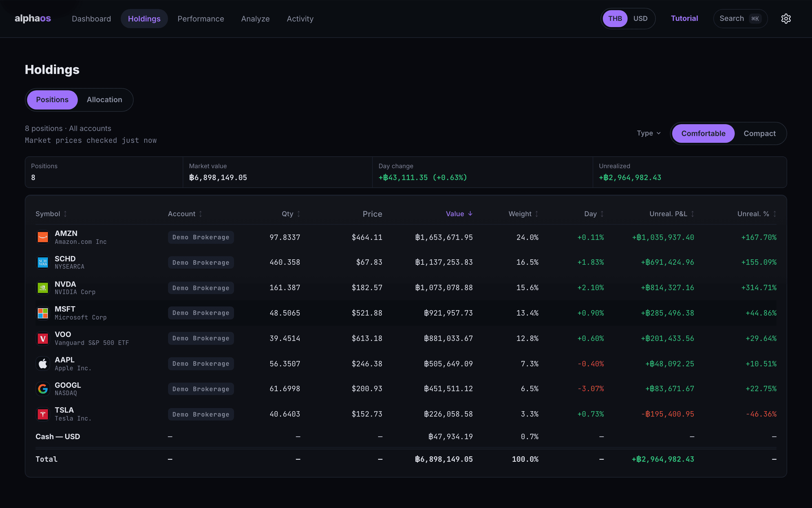Screen dimensions: 812x508
Task: Click Cash value ฿47,934.19
Action: [x=451, y=436]
